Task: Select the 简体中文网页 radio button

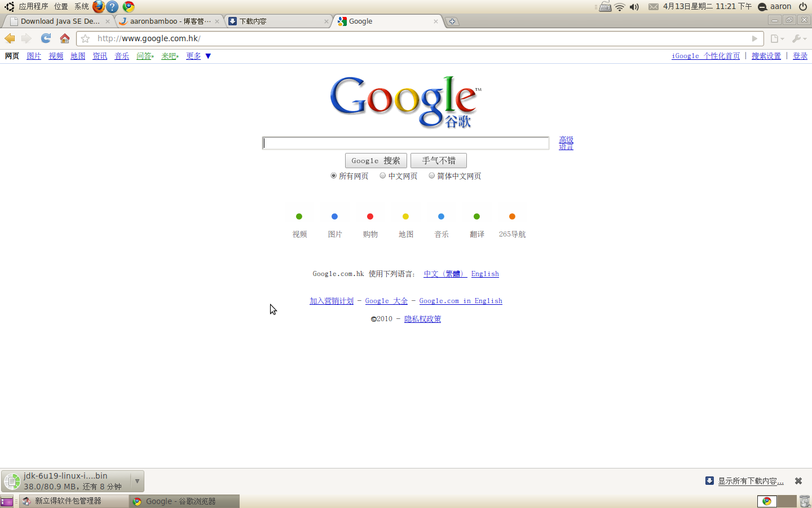Action: (431, 176)
